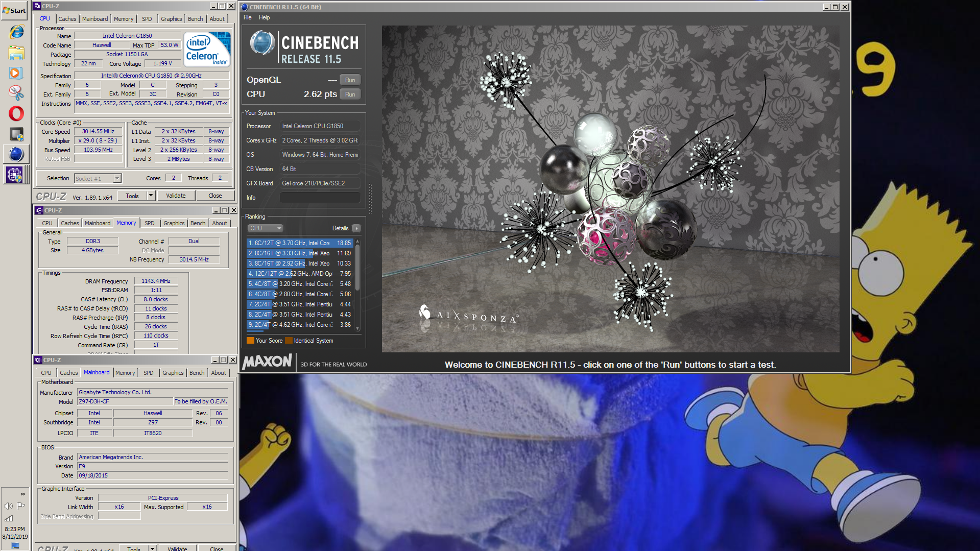Select SPD tab in the Memory CPU-Z window
This screenshot has height=551, width=980.
tap(149, 223)
